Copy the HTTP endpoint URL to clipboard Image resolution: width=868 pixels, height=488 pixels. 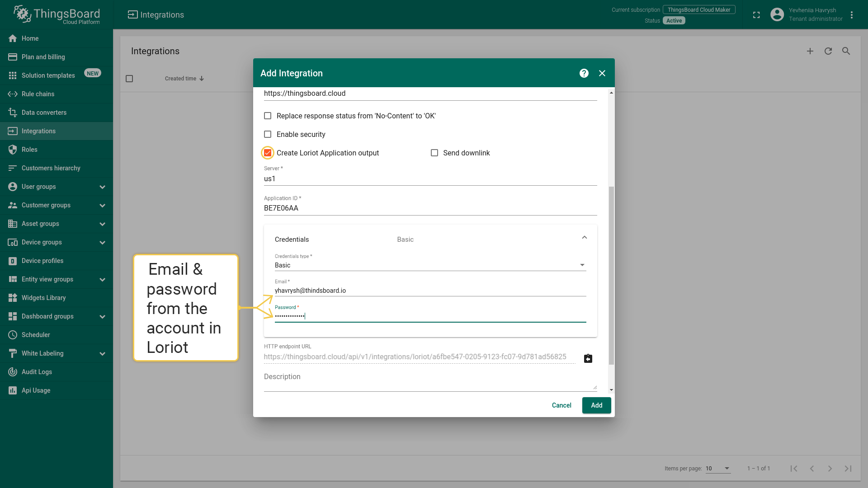tap(588, 358)
